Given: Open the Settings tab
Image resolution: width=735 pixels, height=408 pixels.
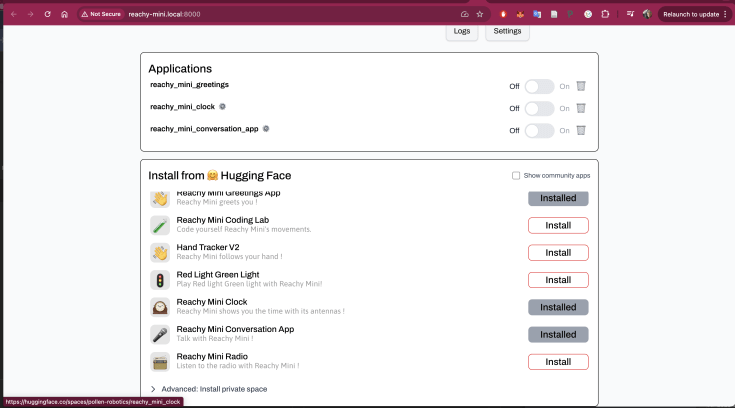Looking at the screenshot, I should tap(507, 31).
